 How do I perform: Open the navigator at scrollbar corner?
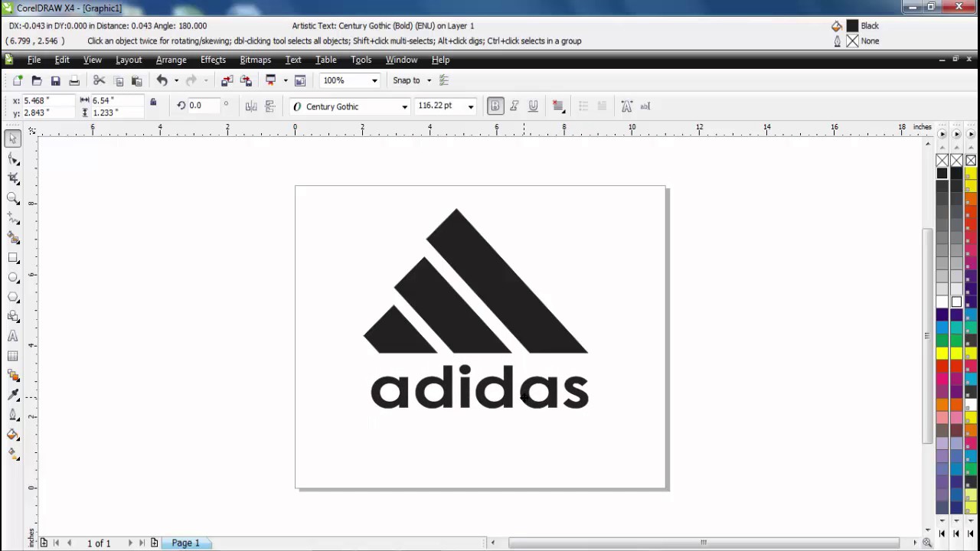coord(926,543)
